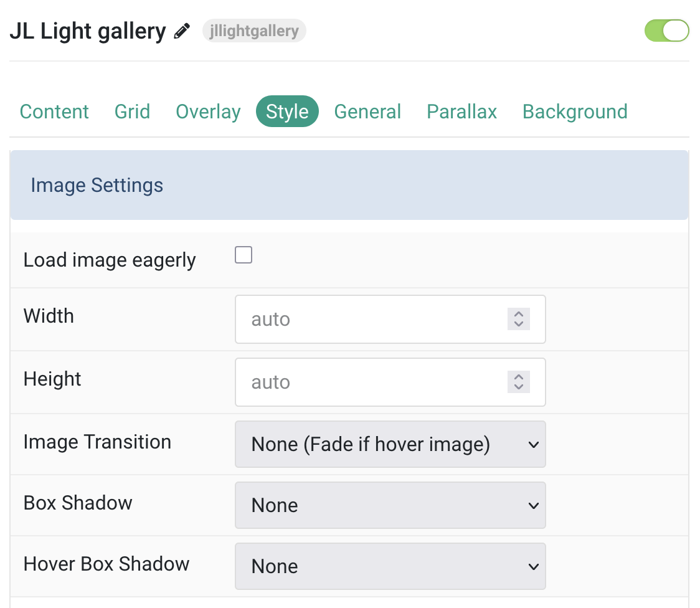Expand the Box Shadow dropdown
Screen dimensions: 700x608
(390, 505)
